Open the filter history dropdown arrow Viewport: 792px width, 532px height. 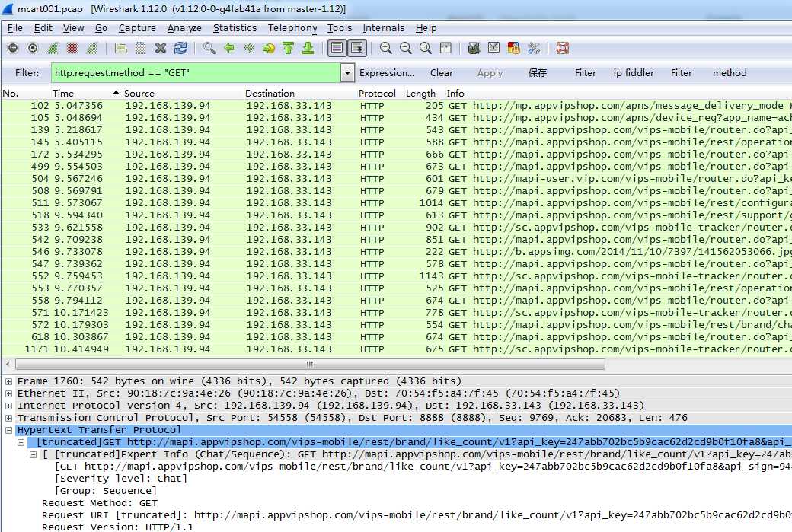click(347, 73)
